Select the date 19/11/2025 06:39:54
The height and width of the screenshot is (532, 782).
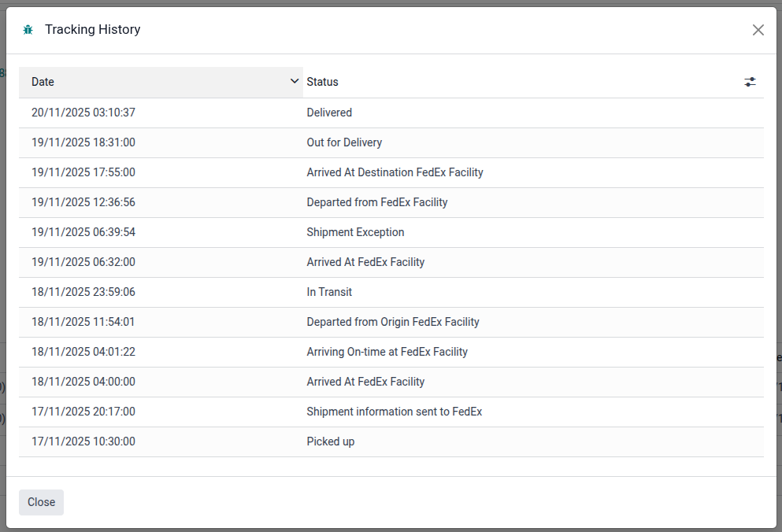pyautogui.click(x=83, y=232)
